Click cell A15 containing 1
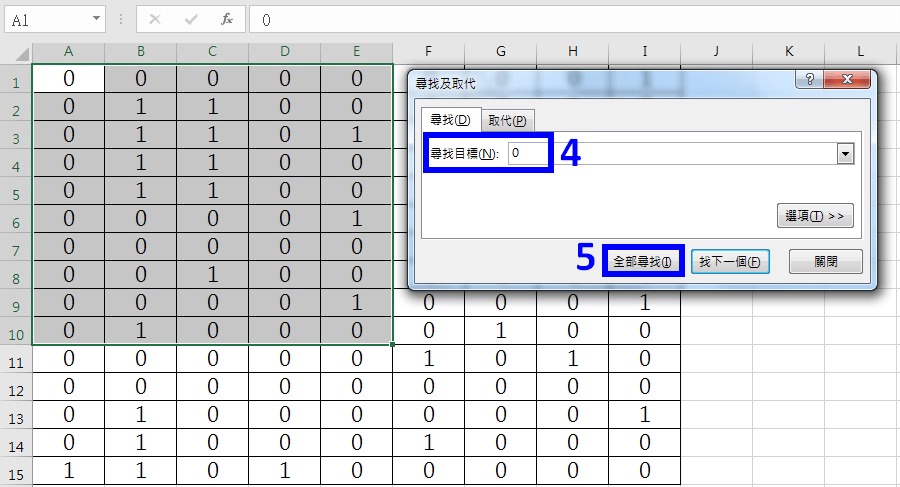This screenshot has height=487, width=900. pos(68,469)
